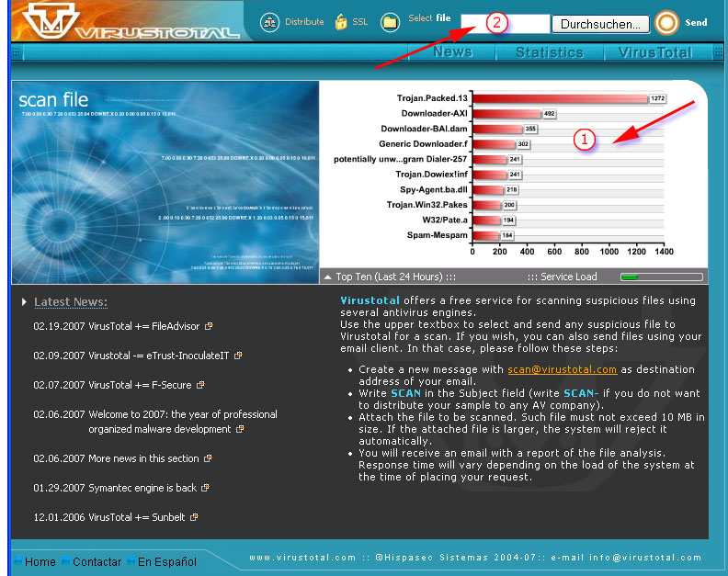Click the VirusTotal logo in header
This screenshot has width=728, height=576.
(131, 21)
